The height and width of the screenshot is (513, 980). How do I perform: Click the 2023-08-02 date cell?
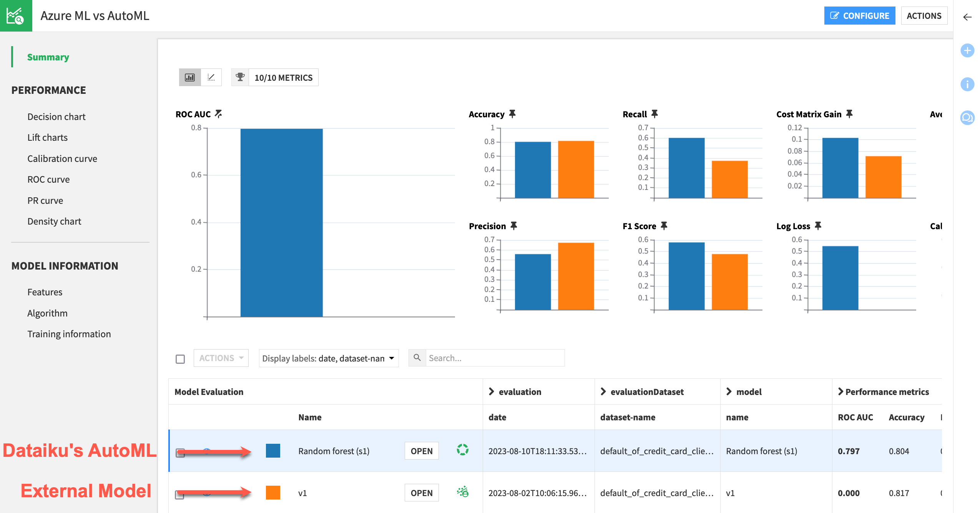coord(537,493)
